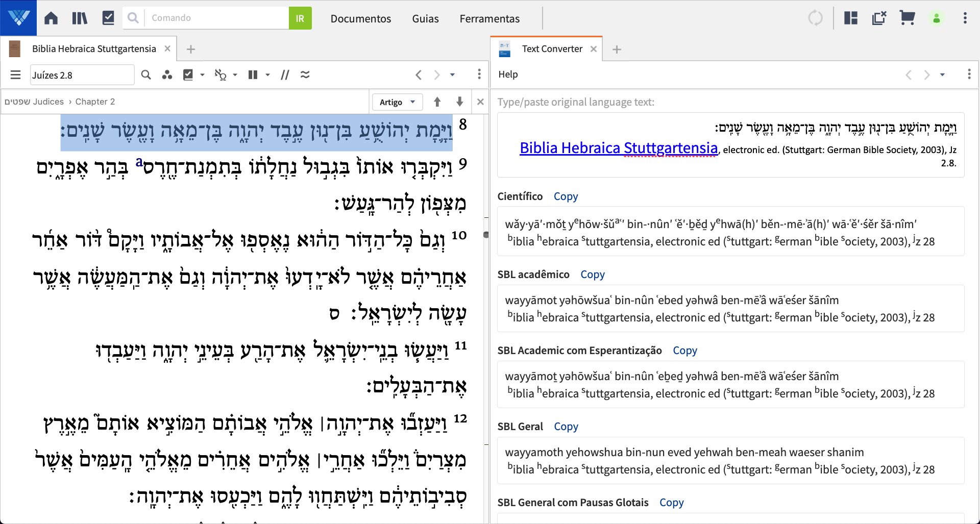980x524 pixels.
Task: Open the Documentos menu
Action: 360,18
